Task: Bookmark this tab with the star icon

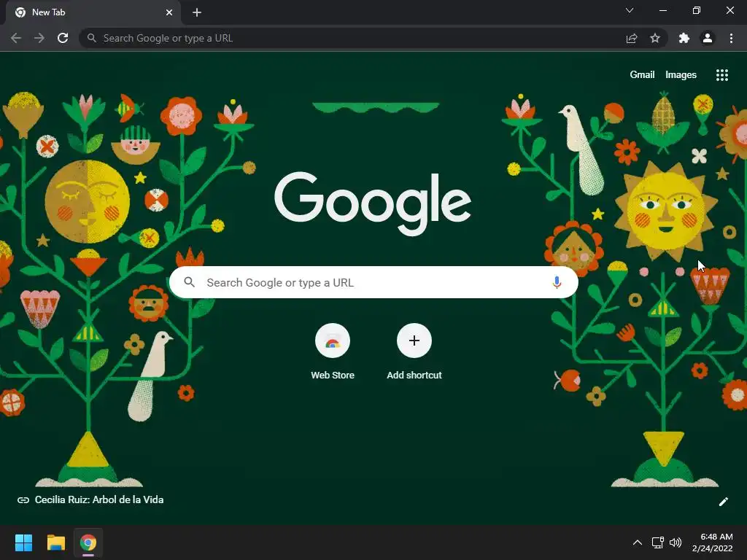Action: pyautogui.click(x=655, y=38)
